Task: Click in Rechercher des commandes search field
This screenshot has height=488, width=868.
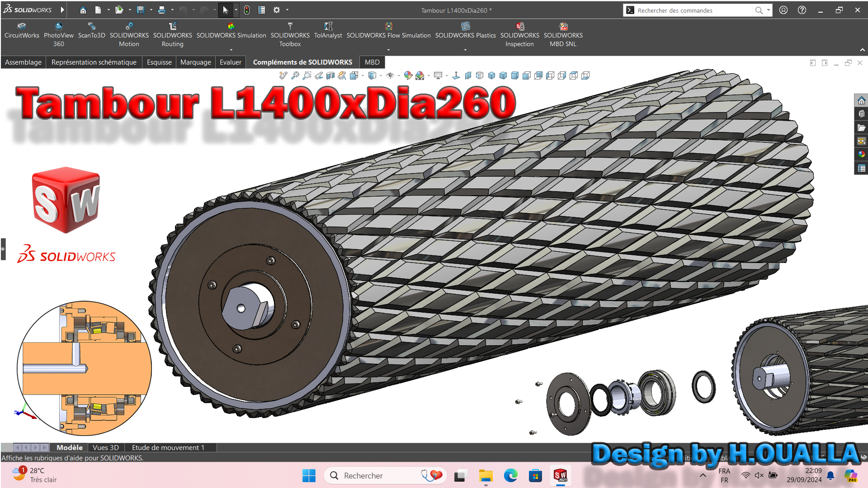Action: click(694, 10)
